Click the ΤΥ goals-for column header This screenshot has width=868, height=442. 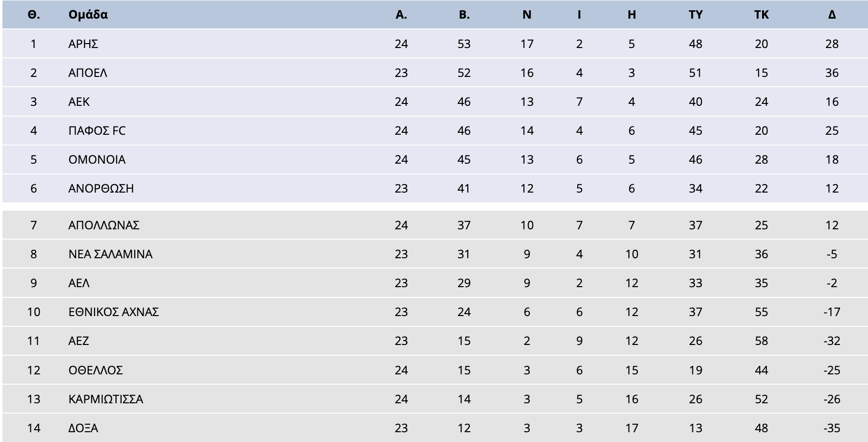pos(695,15)
